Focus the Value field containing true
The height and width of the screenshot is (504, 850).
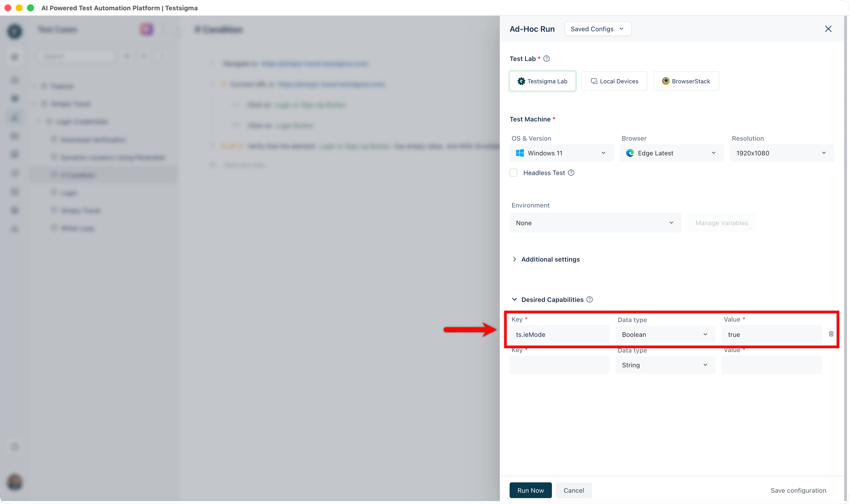pyautogui.click(x=771, y=335)
